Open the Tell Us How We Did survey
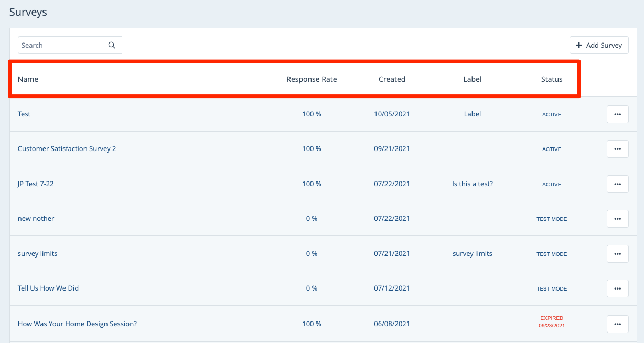The image size is (644, 343). click(48, 288)
